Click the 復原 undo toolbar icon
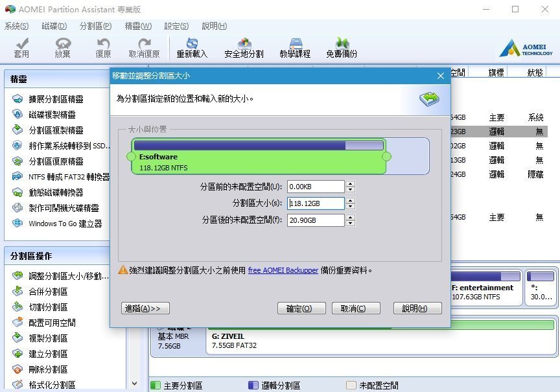The width and height of the screenshot is (560, 392). pyautogui.click(x=104, y=43)
